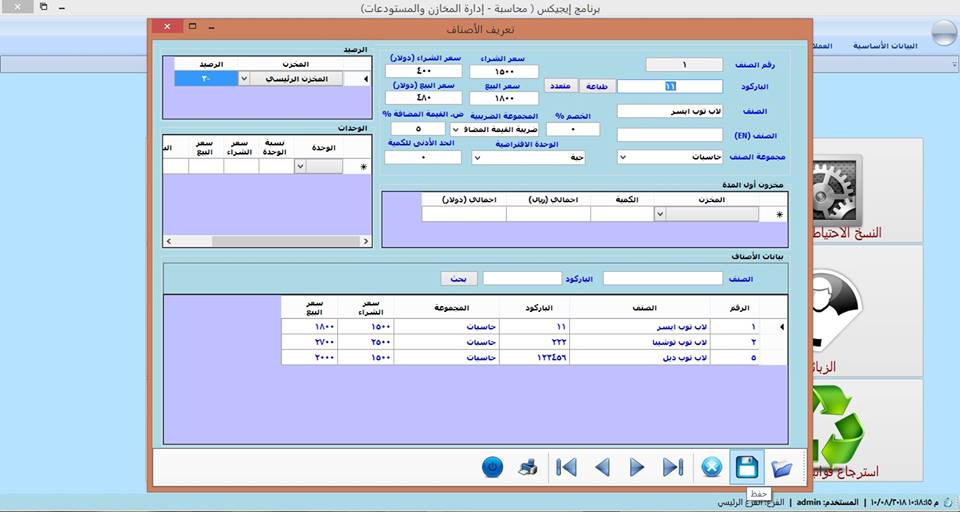Expand the المجموعة الضريبية tax group combo
This screenshot has height=512, width=960.
[456, 129]
